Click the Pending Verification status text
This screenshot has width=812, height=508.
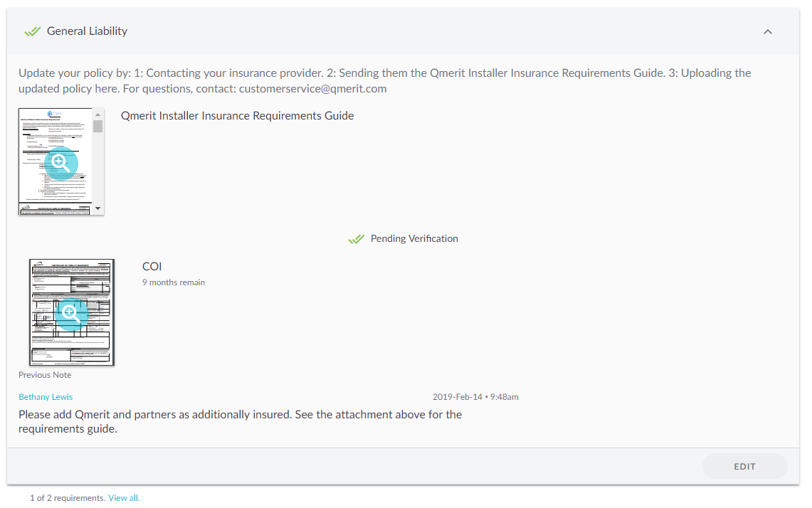(x=414, y=239)
